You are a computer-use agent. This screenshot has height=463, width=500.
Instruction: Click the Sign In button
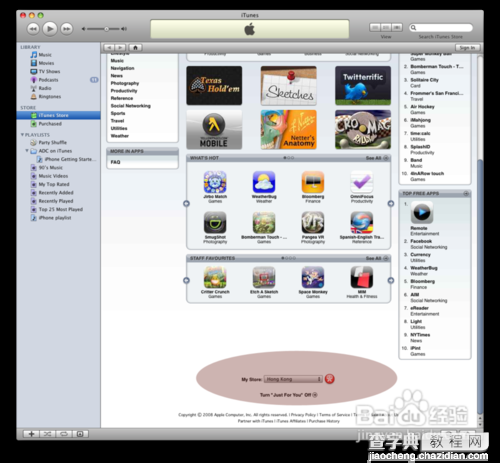(467, 48)
